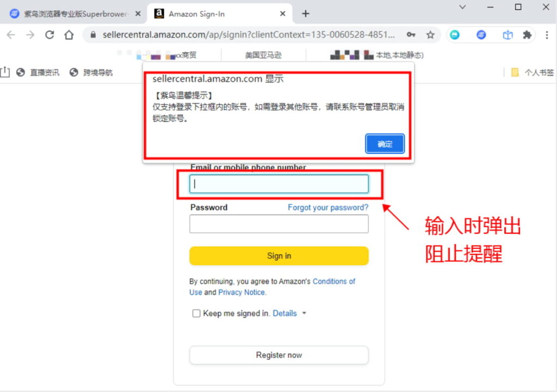Open the Chrome menu with three dots

(x=546, y=34)
